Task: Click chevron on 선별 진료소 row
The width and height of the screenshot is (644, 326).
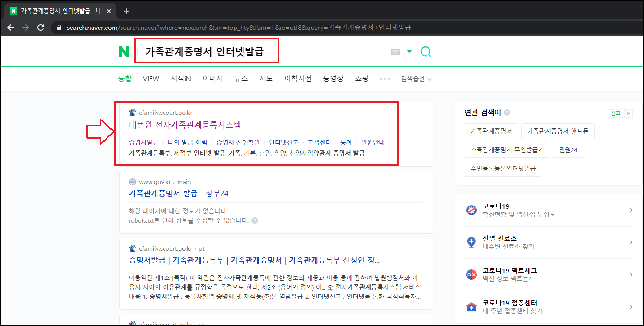Action: [630, 242]
